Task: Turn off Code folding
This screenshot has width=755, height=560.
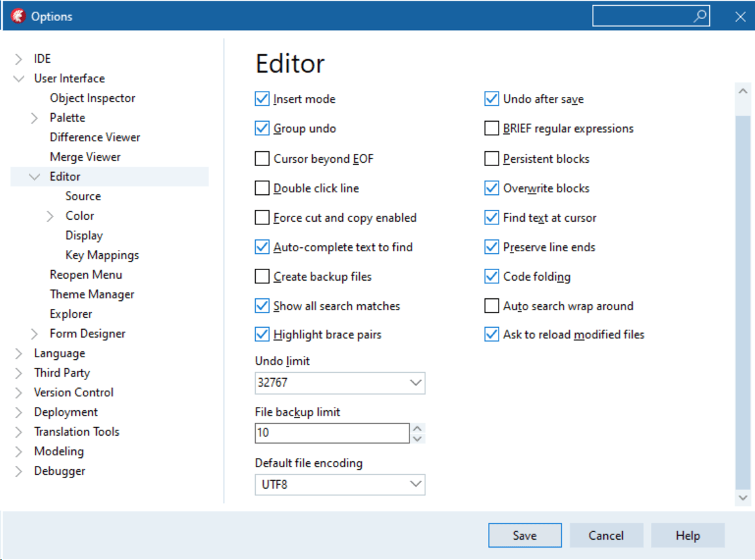Action: pyautogui.click(x=491, y=276)
